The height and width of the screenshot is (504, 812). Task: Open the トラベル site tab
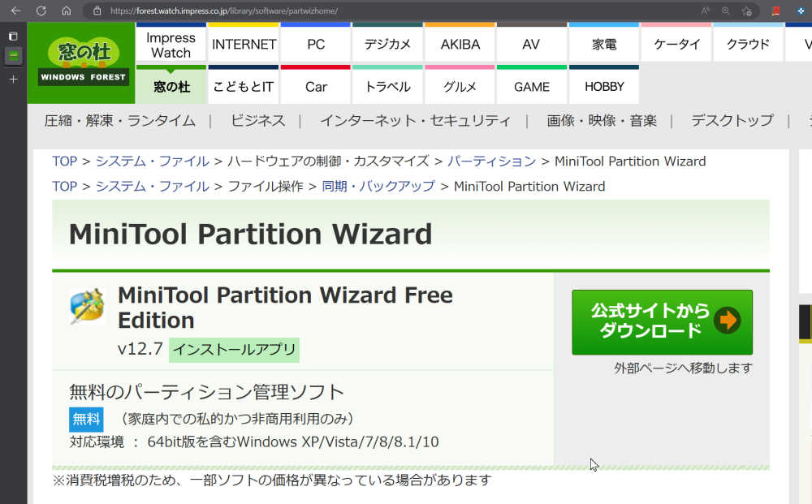[x=388, y=86]
